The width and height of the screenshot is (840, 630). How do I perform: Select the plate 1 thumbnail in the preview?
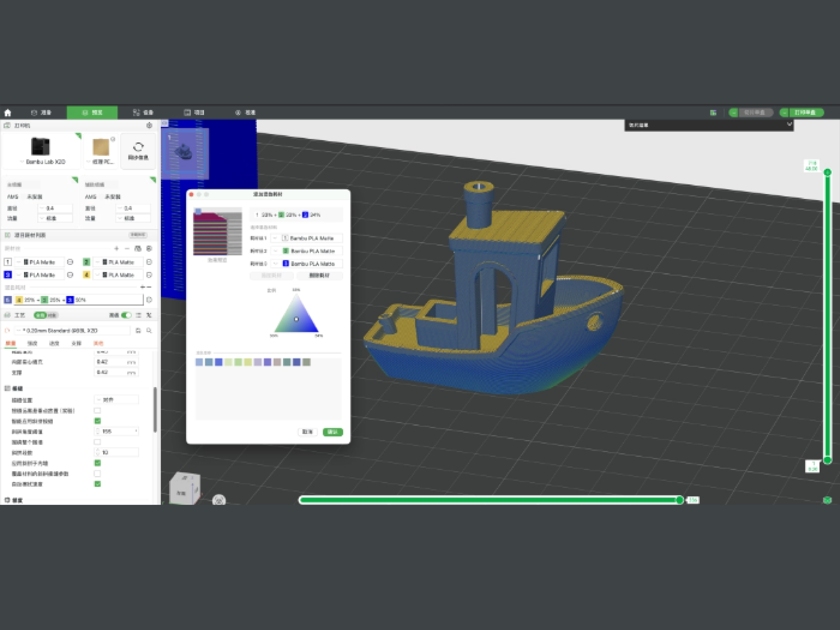(x=185, y=153)
